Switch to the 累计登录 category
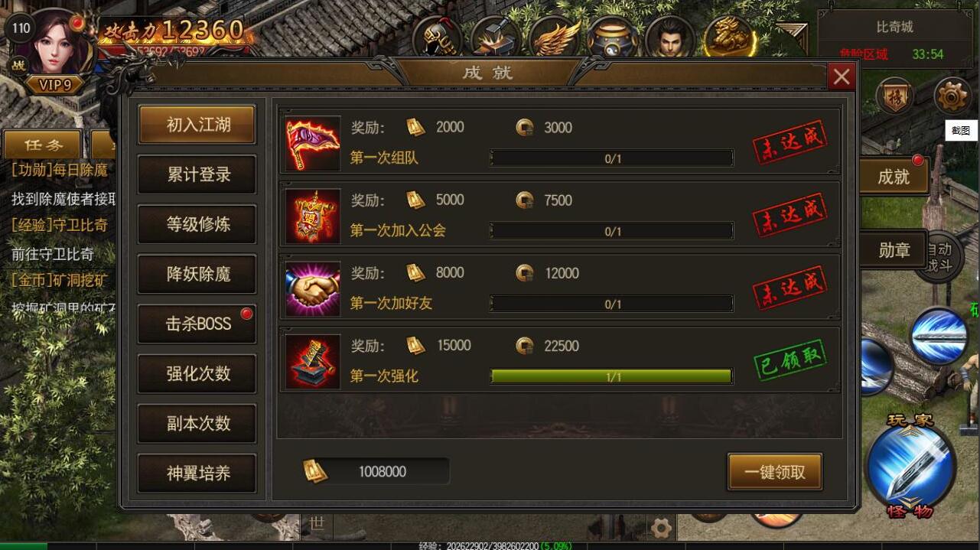 (x=198, y=174)
